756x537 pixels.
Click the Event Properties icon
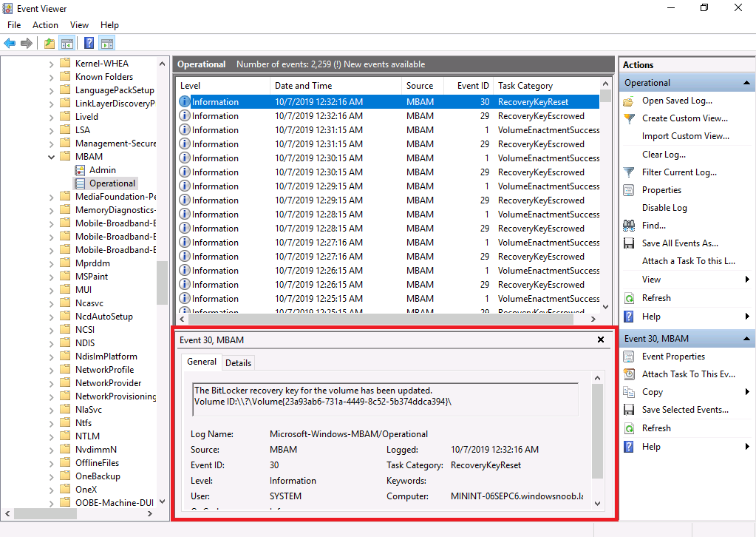point(629,357)
